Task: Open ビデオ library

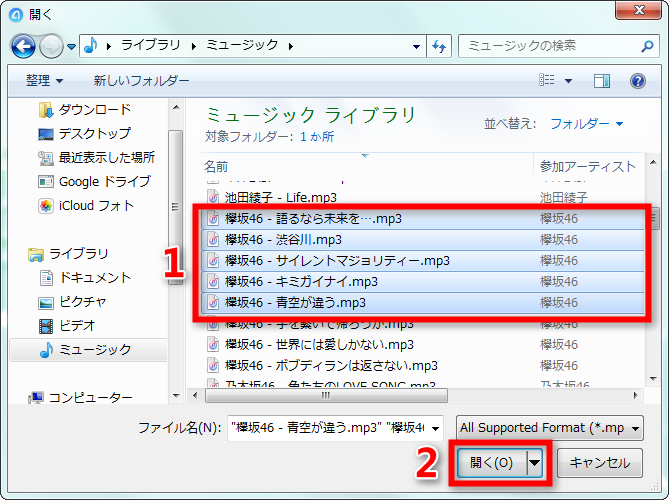Action: click(x=77, y=326)
